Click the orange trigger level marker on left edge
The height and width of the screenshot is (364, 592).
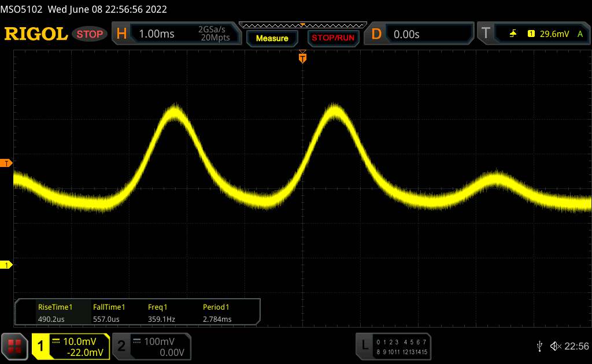click(6, 164)
